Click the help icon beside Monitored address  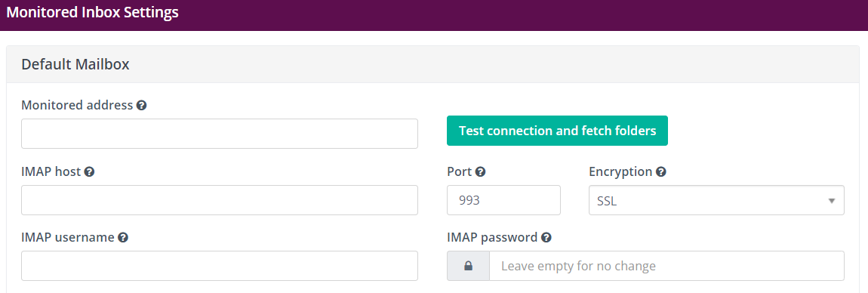(x=141, y=105)
